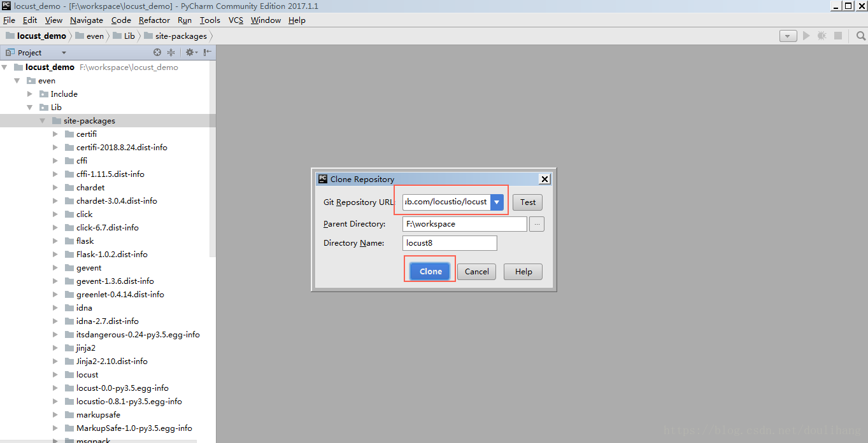Expand the certifi folder

coord(55,134)
